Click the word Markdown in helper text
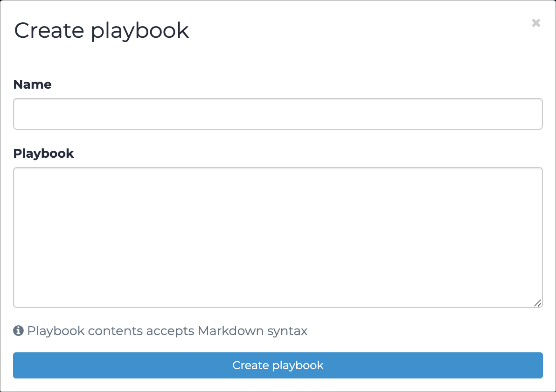This screenshot has height=392, width=556. coord(231,330)
